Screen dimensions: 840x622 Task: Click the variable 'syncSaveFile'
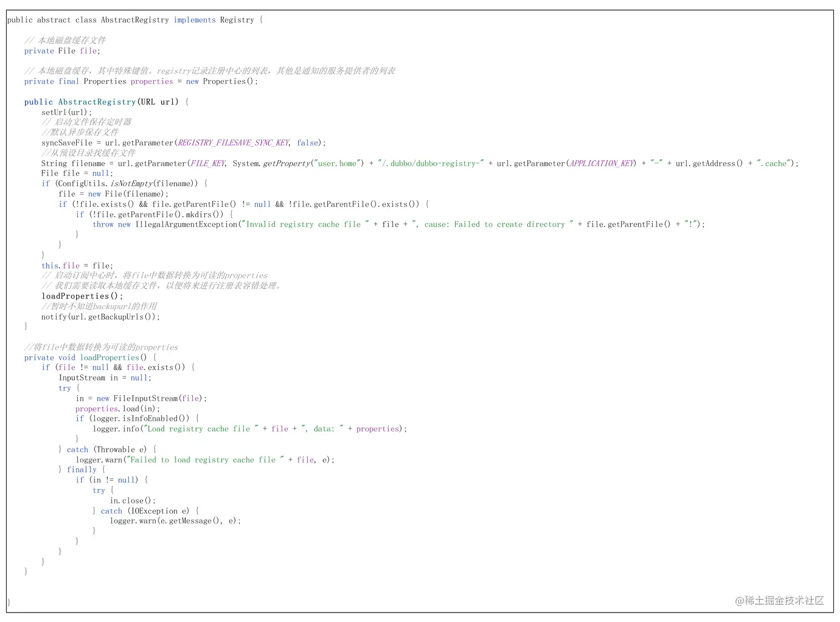[67, 143]
